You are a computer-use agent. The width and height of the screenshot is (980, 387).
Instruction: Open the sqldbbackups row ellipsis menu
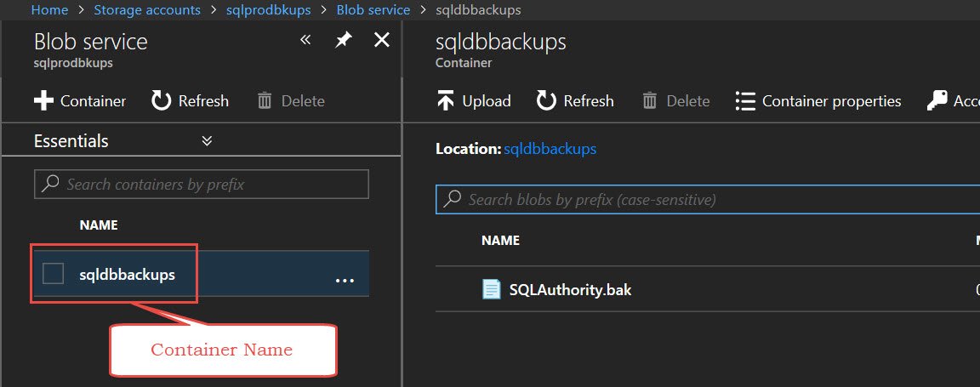point(345,281)
